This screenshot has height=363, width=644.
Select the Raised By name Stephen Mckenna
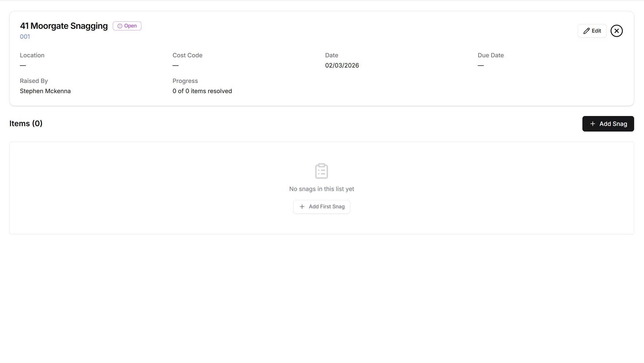tap(45, 91)
